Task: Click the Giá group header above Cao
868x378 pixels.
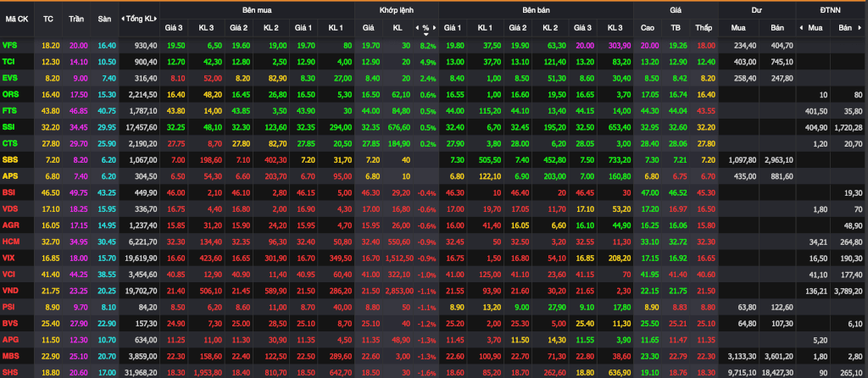Action: coord(676,10)
